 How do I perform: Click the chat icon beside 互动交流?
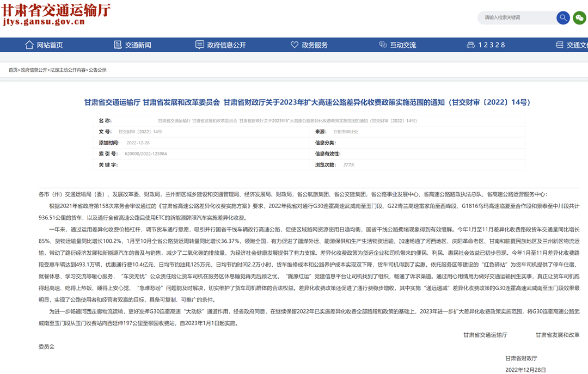pyautogui.click(x=383, y=45)
